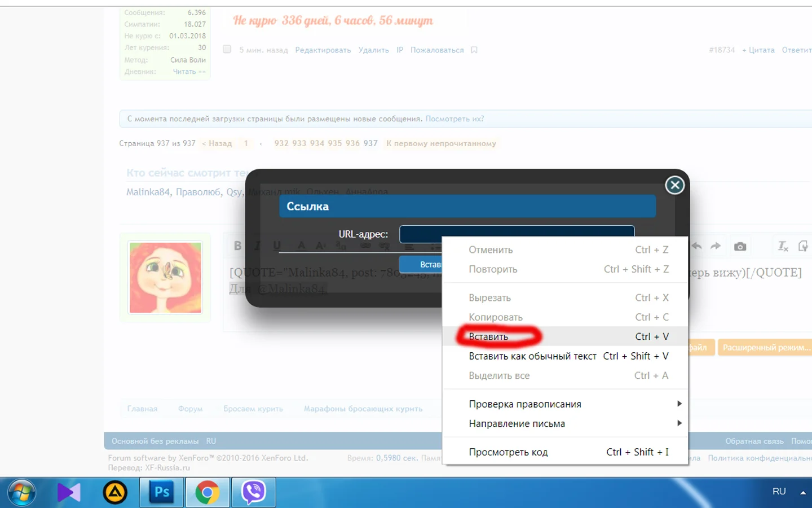Open the Расширенный режим button

pos(765,347)
